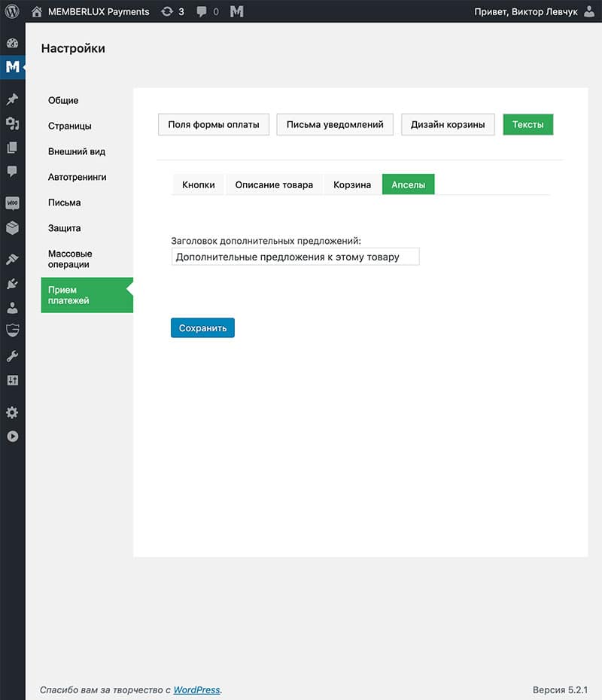Click the updates icon showing 3
The height and width of the screenshot is (700, 602).
pos(172,11)
